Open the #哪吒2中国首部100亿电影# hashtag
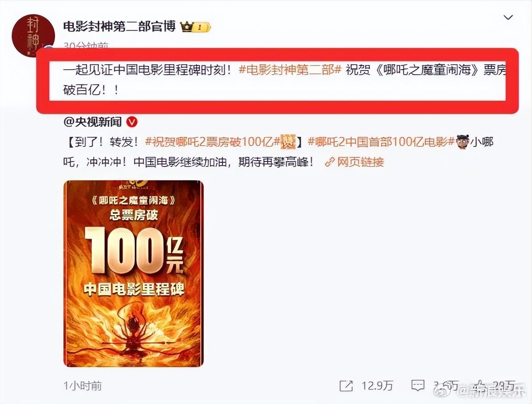The height and width of the screenshot is (404, 532). [x=381, y=142]
